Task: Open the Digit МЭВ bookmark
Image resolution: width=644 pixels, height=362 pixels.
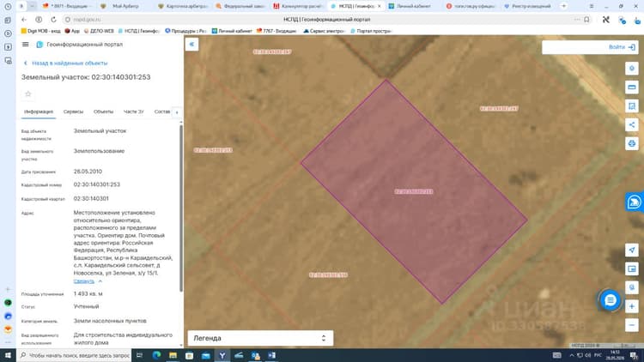Action: [x=40, y=31]
